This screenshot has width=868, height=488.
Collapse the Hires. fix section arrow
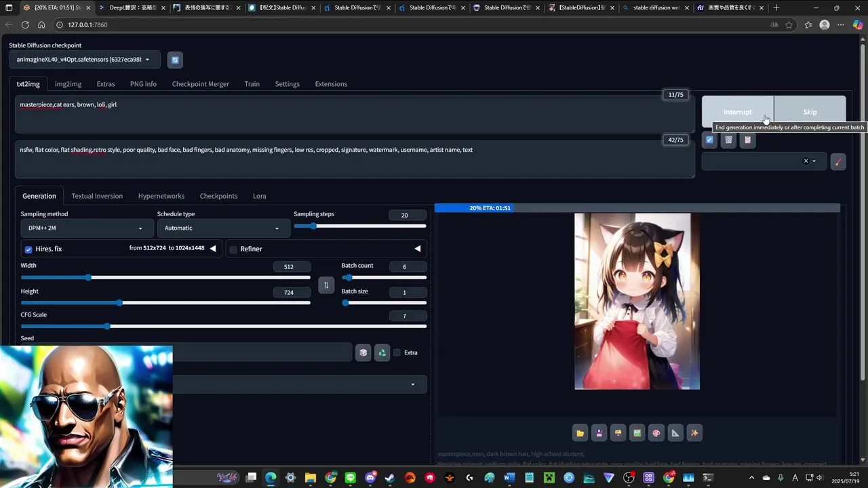(212, 249)
